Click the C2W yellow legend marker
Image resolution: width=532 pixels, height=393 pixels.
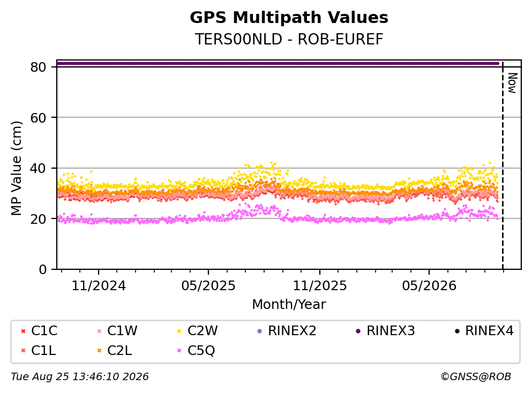coord(179,331)
